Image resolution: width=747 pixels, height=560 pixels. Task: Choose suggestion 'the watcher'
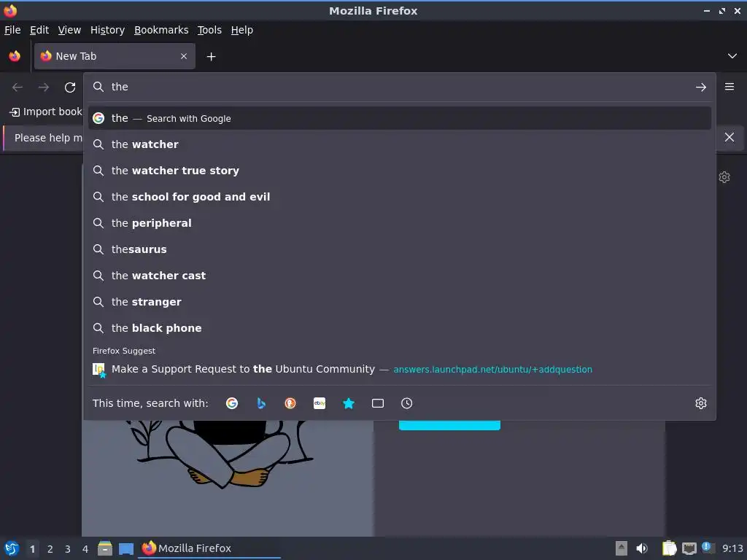(400, 144)
